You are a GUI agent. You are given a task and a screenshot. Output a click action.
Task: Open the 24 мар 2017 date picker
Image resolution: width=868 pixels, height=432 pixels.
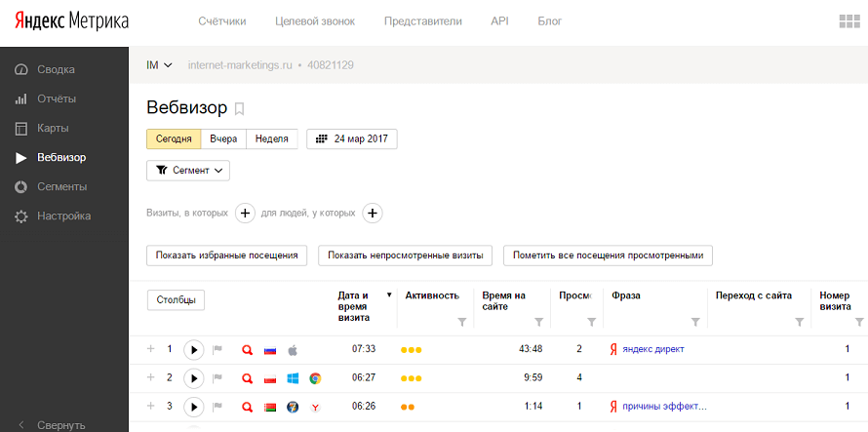351,138
